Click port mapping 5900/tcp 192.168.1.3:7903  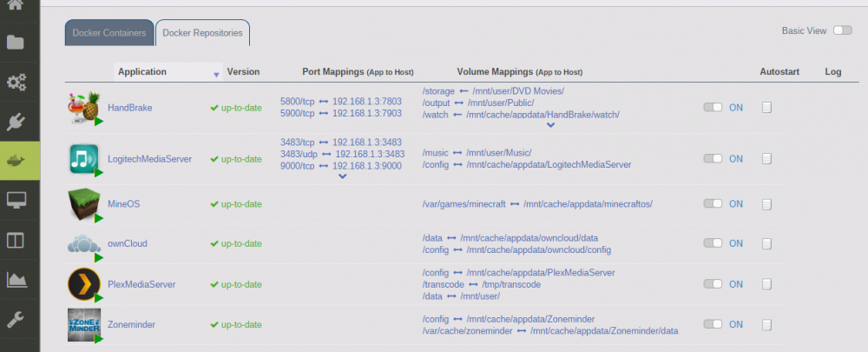click(341, 113)
